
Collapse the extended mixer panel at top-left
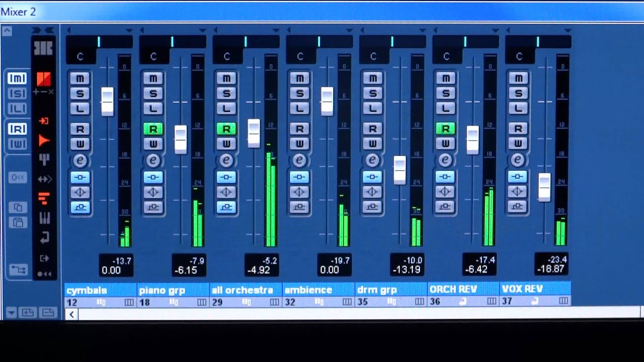click(7, 31)
